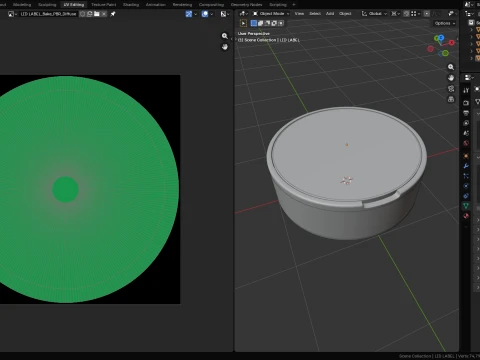The height and width of the screenshot is (360, 480).
Task: Click the UV editor zoom magnifier icon
Action: coord(225,36)
